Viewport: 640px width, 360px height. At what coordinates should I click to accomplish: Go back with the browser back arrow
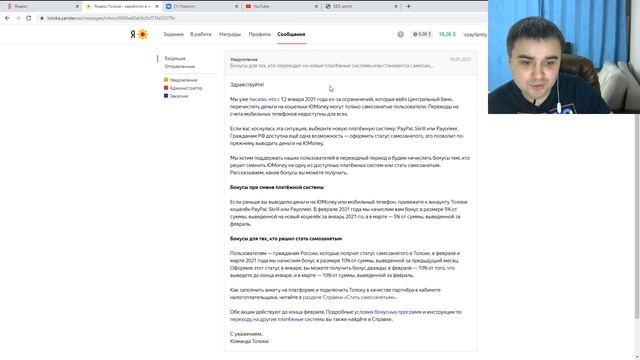tap(7, 18)
